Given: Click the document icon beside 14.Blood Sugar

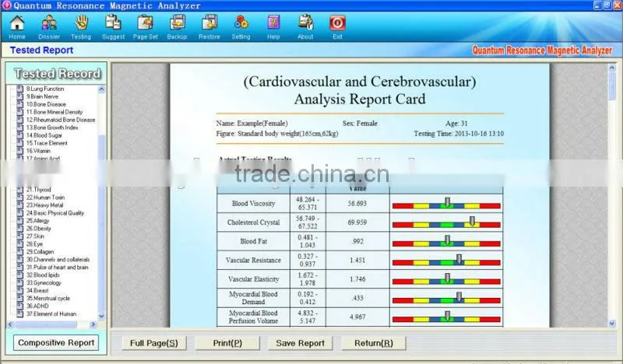Looking at the screenshot, I should (20, 135).
